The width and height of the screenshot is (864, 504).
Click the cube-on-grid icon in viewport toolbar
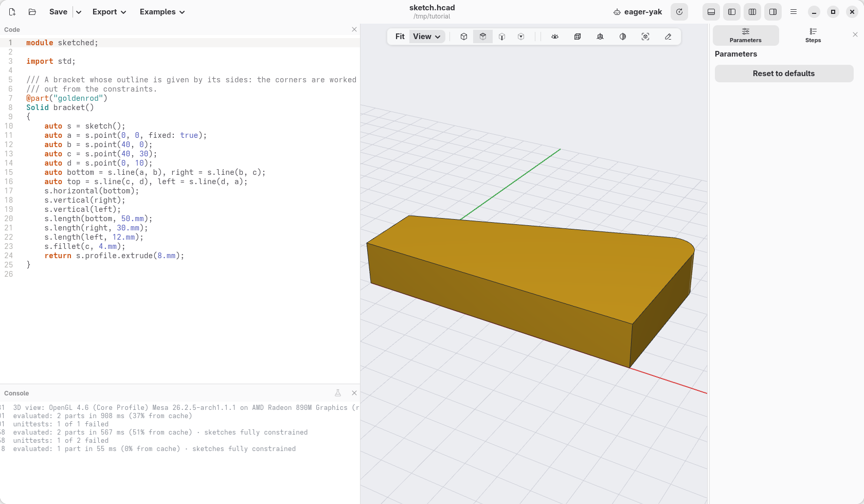coord(600,37)
